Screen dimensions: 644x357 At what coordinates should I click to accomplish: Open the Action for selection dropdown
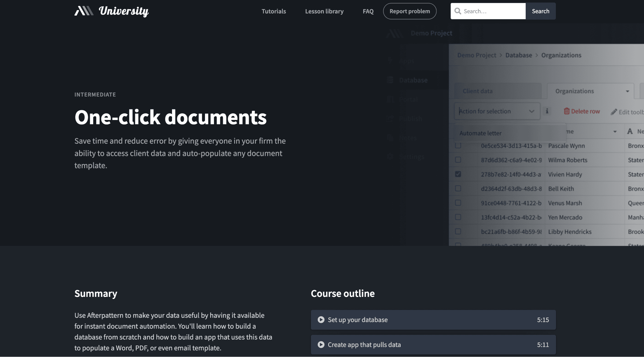497,111
